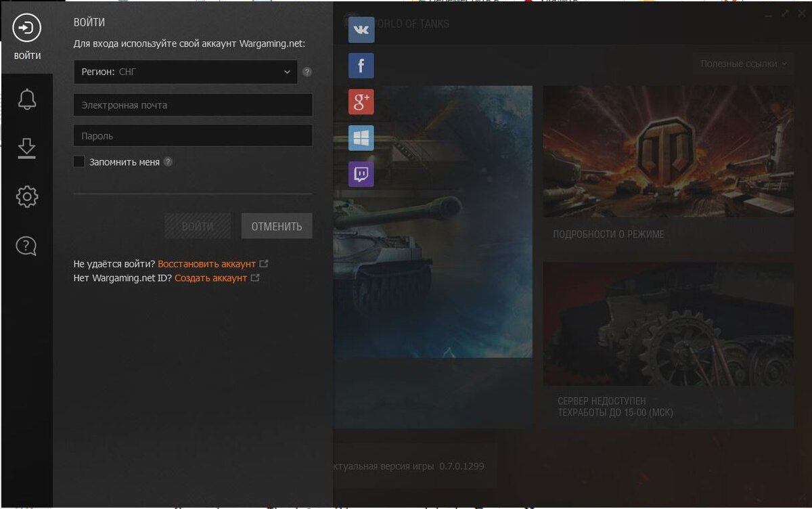The height and width of the screenshot is (509, 812).
Task: Enable the Запомнить меня checkbox
Action: coord(79,162)
